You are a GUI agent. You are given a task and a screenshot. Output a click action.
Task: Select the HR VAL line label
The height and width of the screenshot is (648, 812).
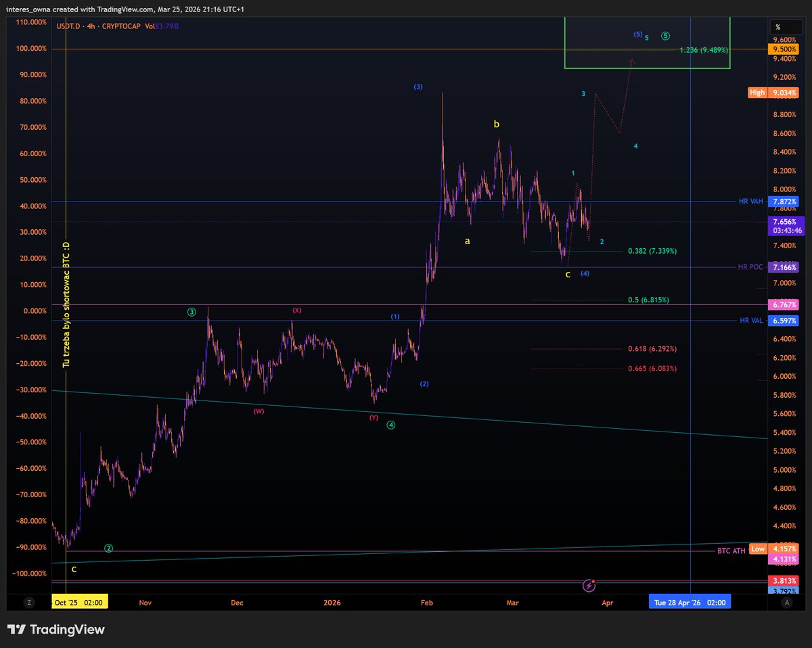tap(751, 321)
